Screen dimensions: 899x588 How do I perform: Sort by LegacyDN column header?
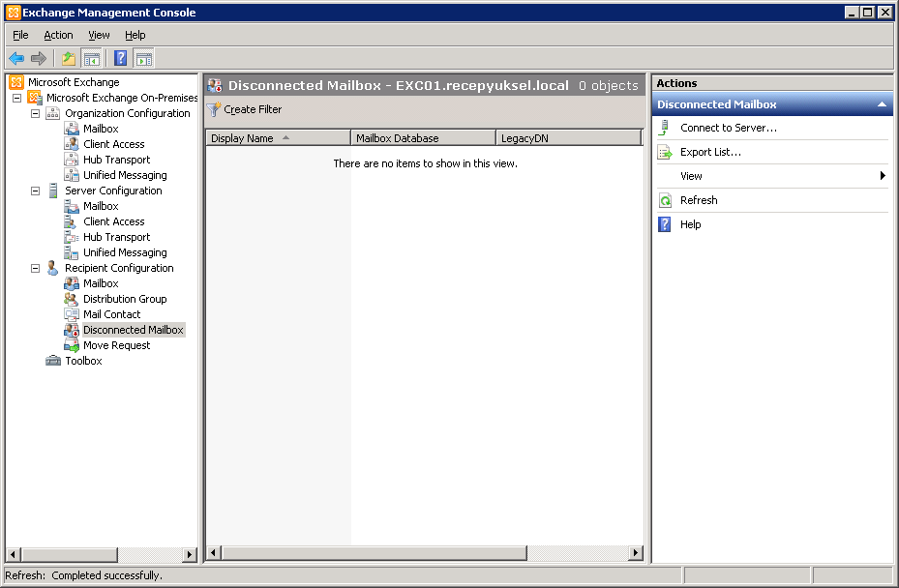[x=568, y=138]
